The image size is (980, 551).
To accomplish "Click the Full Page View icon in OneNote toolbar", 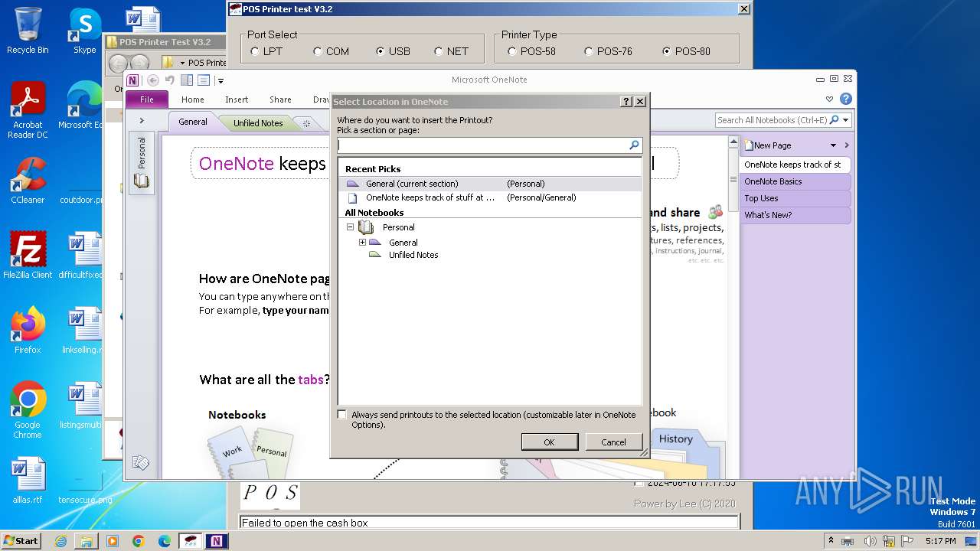I will (x=204, y=80).
